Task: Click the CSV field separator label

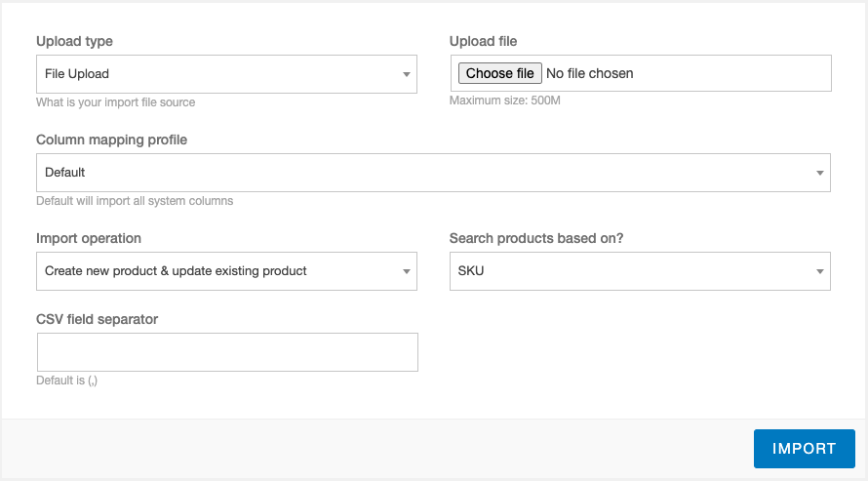Action: click(97, 319)
